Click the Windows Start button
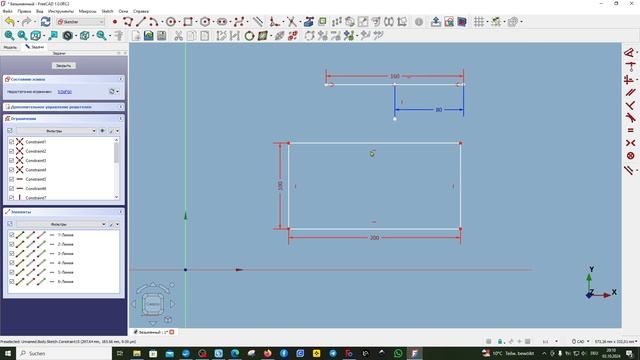Image resolution: width=640 pixels, height=360 pixels. pyautogui.click(x=8, y=353)
